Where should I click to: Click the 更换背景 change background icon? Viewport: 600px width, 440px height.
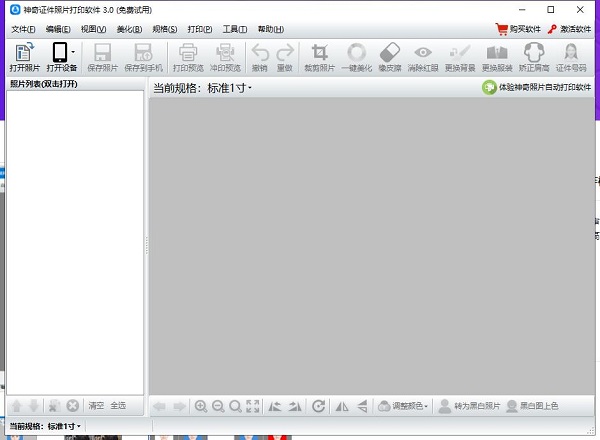coord(460,52)
